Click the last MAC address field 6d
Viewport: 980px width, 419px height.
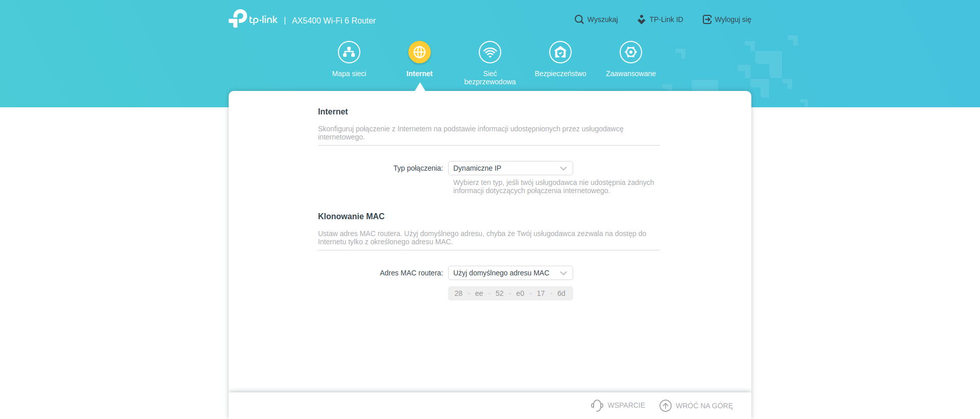point(561,293)
